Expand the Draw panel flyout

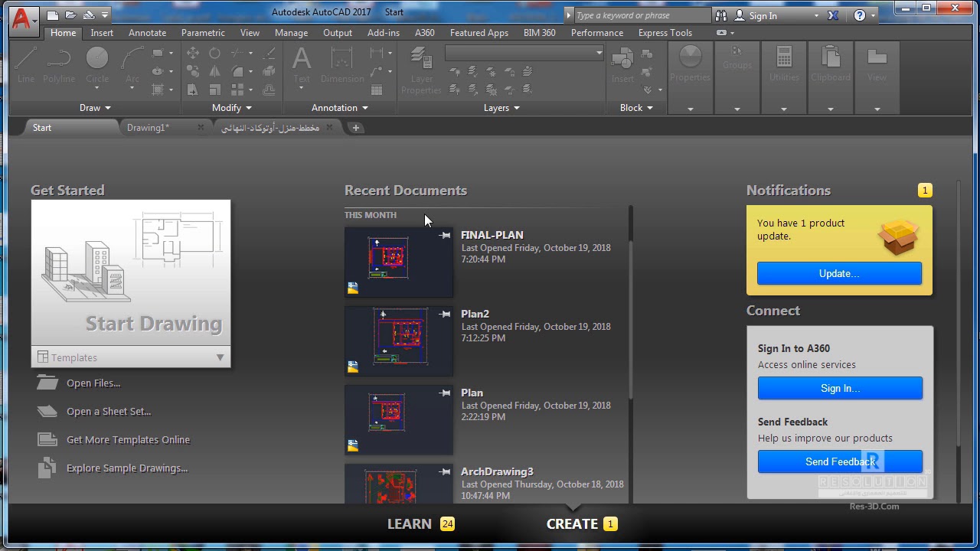tap(95, 108)
